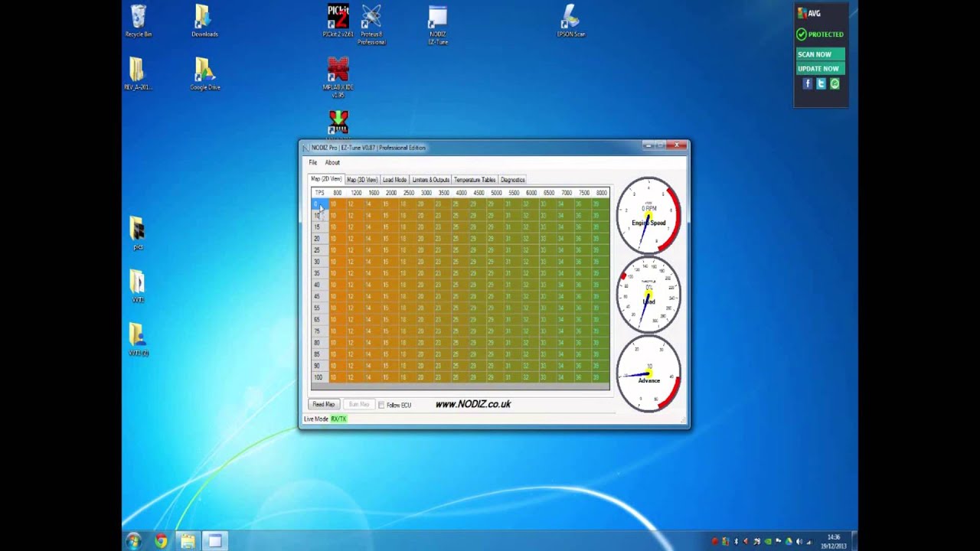Click the Burn Map button
The height and width of the screenshot is (551, 980).
click(x=358, y=404)
